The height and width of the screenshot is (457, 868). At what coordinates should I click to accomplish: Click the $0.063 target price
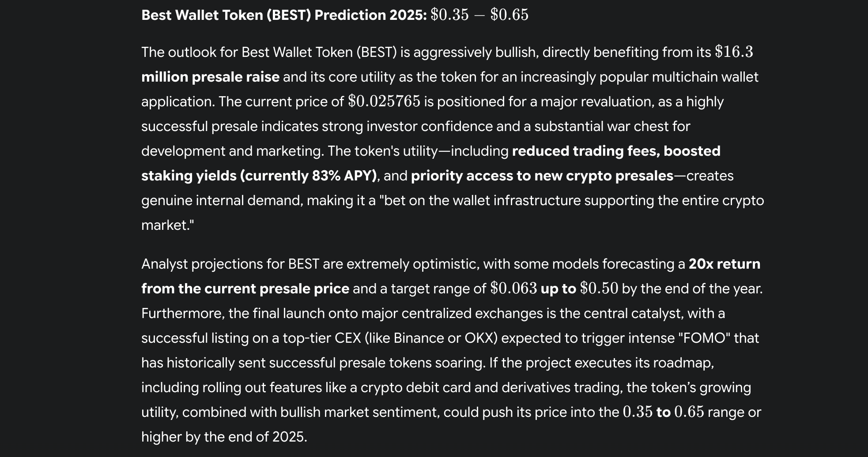click(513, 288)
